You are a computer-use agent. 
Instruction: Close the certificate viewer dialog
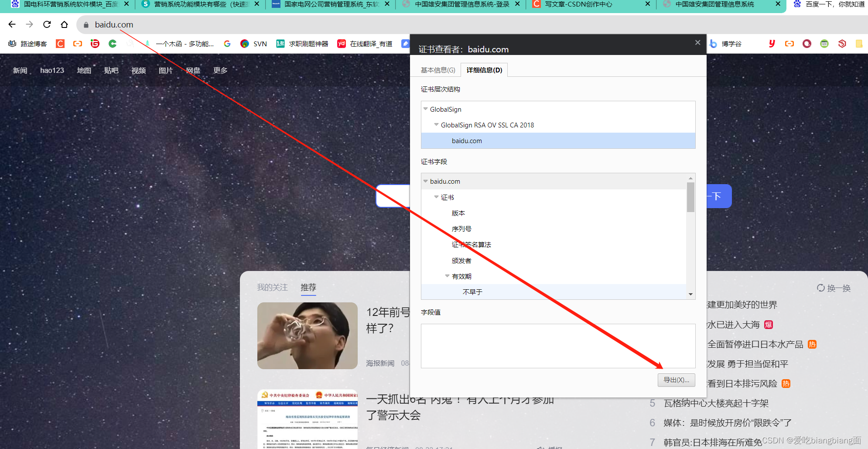click(x=697, y=42)
